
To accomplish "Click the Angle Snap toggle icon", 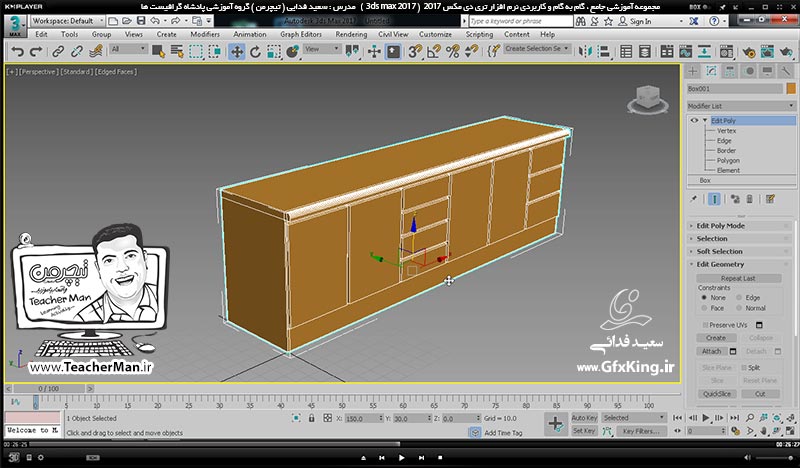I will pos(434,52).
